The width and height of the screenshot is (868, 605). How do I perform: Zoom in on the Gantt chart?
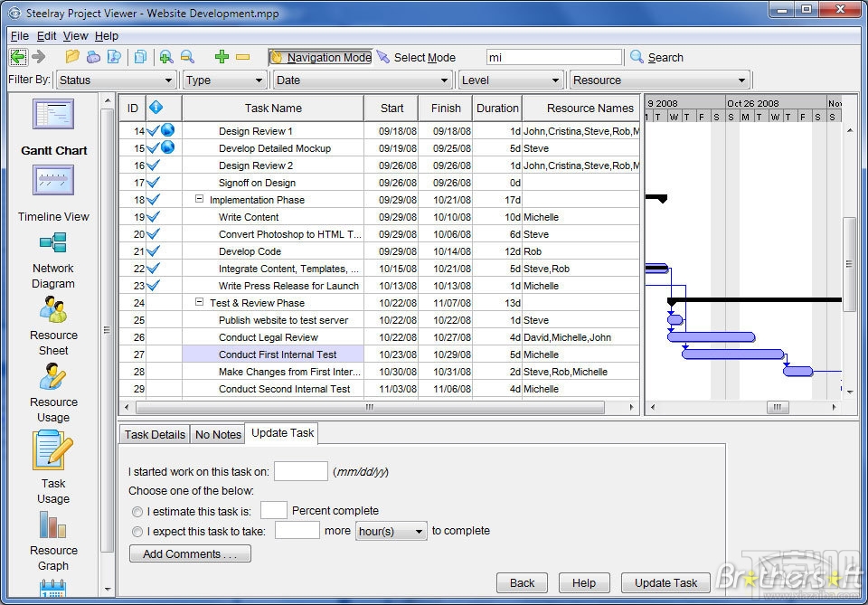(167, 56)
